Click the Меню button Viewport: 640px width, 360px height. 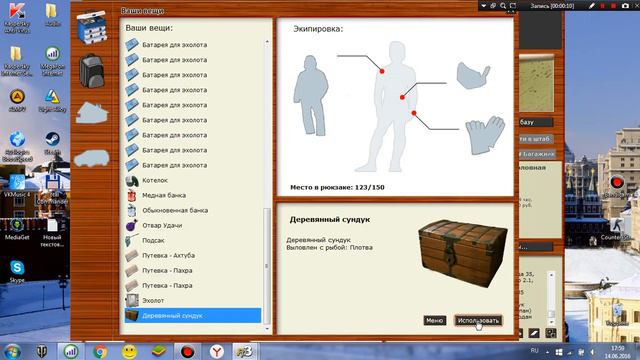435,320
